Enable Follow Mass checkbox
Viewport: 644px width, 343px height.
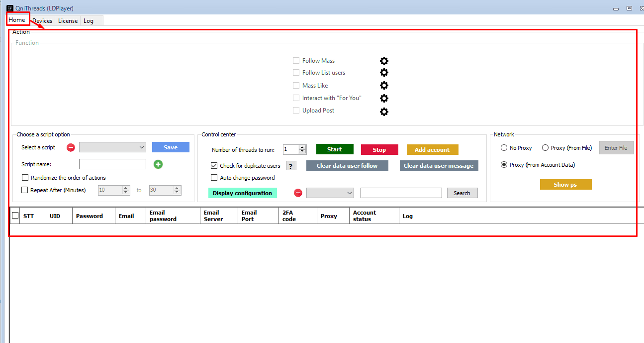pyautogui.click(x=296, y=60)
